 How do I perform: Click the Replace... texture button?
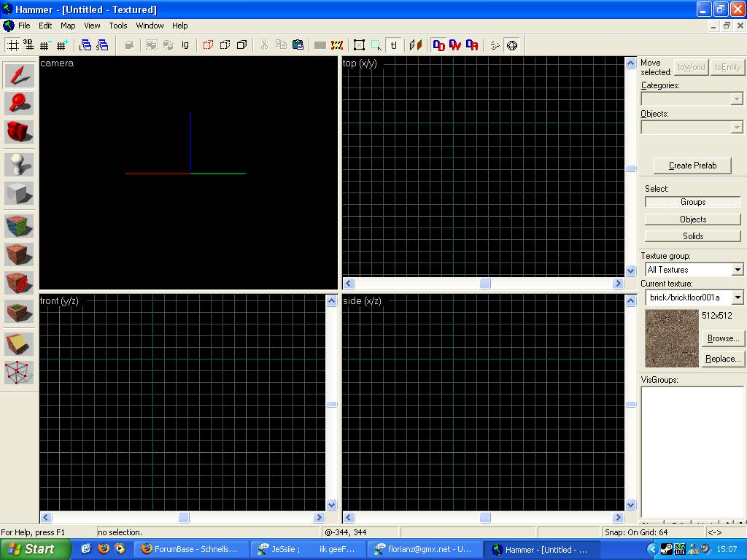pos(723,359)
